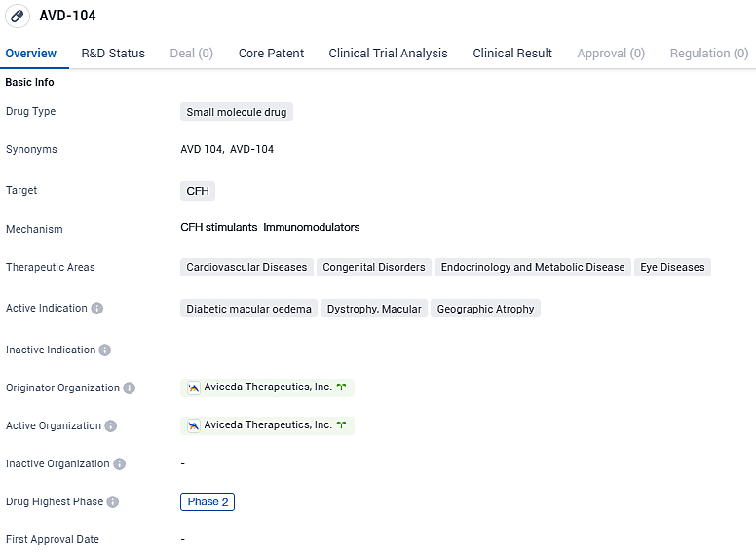The width and height of the screenshot is (756, 553).
Task: Click Aviceda logo in Originator Organization row
Action: click(x=193, y=387)
